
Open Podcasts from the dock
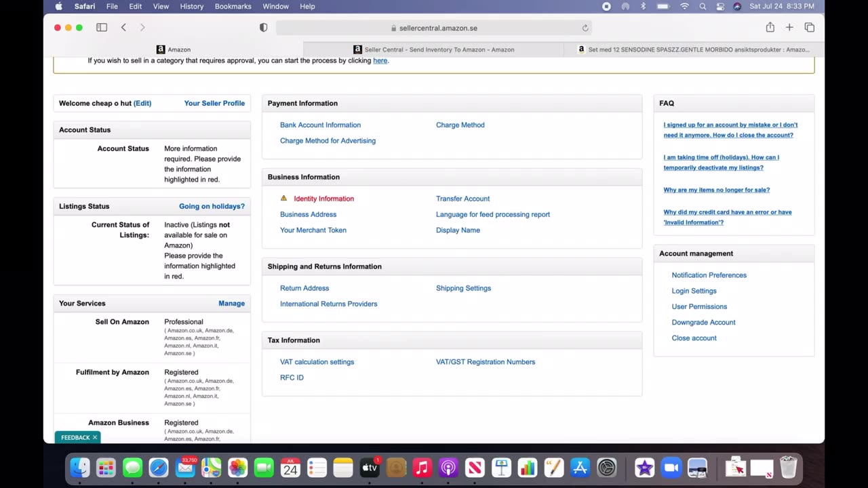point(448,468)
